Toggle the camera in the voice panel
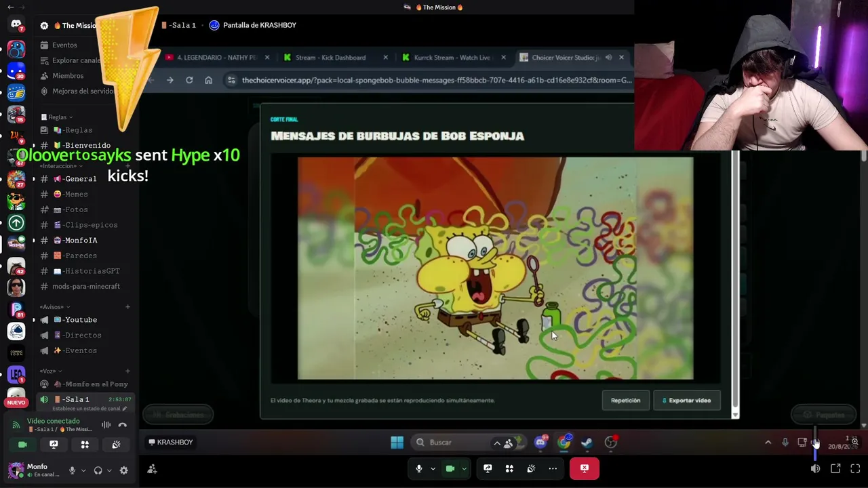The height and width of the screenshot is (488, 868). coord(22,445)
